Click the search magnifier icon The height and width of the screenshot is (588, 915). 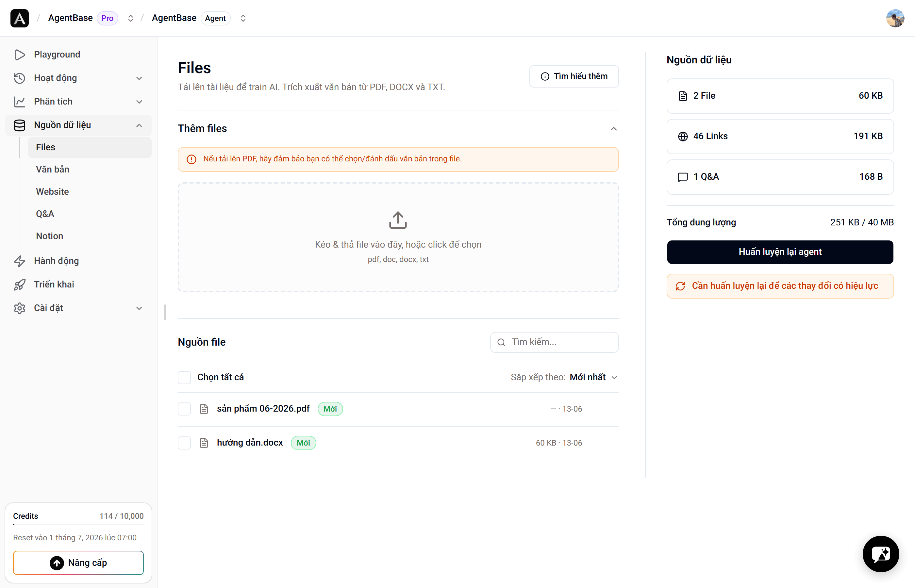(x=501, y=342)
